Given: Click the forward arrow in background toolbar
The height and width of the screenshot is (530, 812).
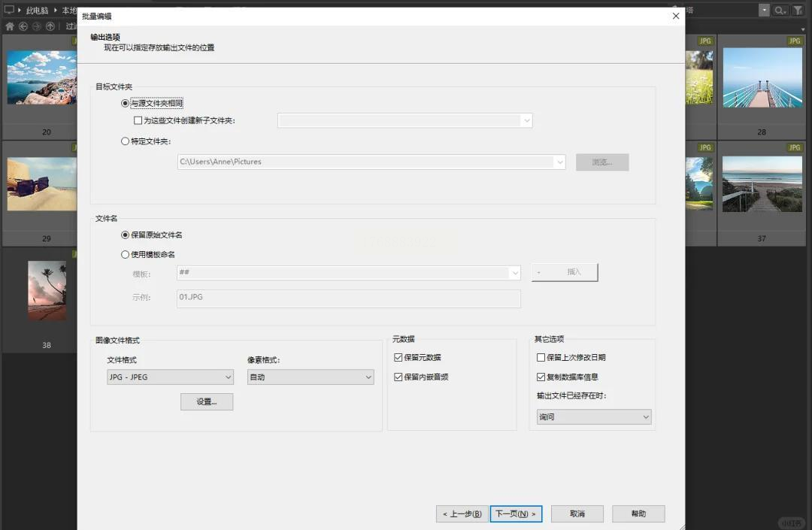Looking at the screenshot, I should click(37, 26).
